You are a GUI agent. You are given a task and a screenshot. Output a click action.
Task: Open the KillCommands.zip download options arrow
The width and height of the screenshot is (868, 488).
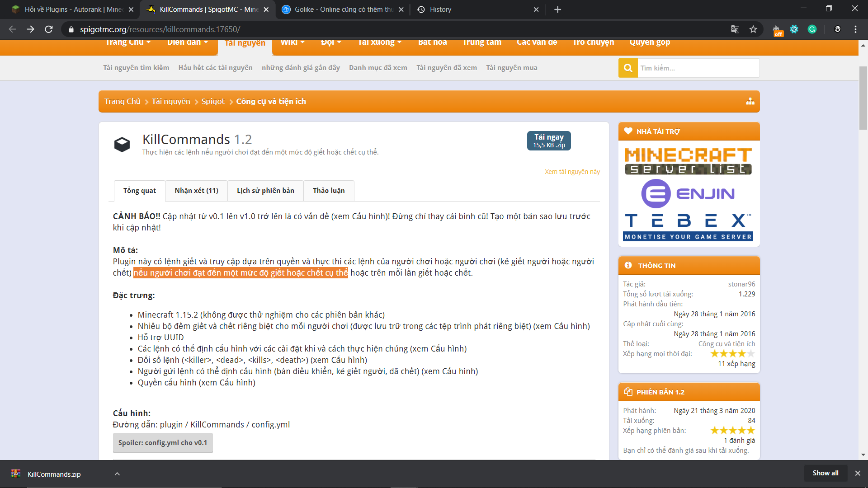tap(117, 474)
